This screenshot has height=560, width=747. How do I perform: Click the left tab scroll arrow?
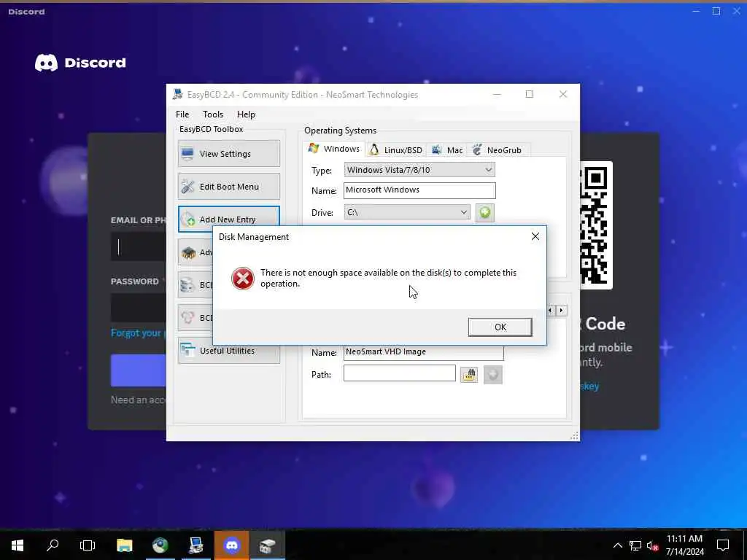coord(551,311)
